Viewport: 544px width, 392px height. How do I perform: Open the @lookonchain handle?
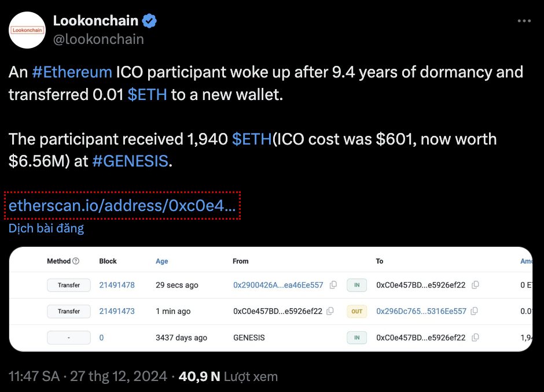coord(98,39)
